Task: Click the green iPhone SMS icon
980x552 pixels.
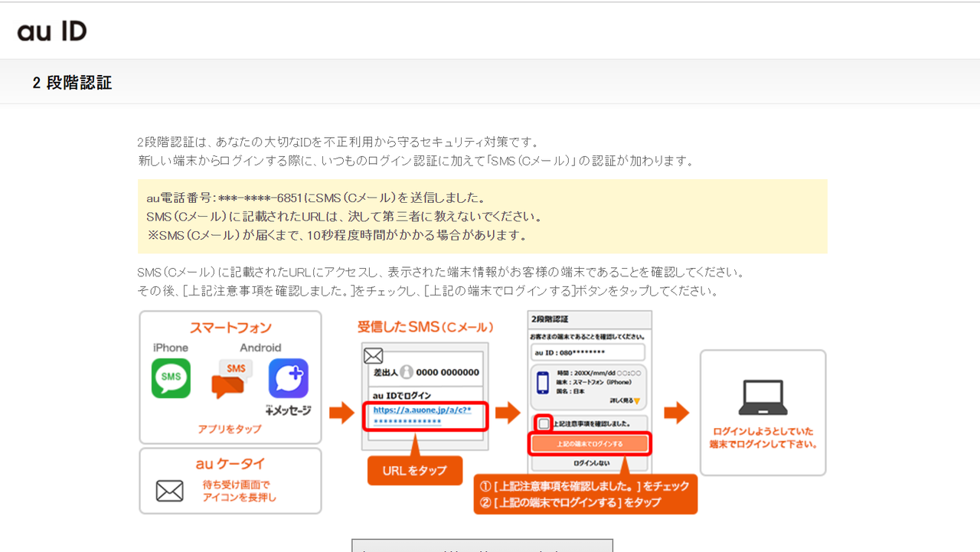Action: pyautogui.click(x=171, y=378)
